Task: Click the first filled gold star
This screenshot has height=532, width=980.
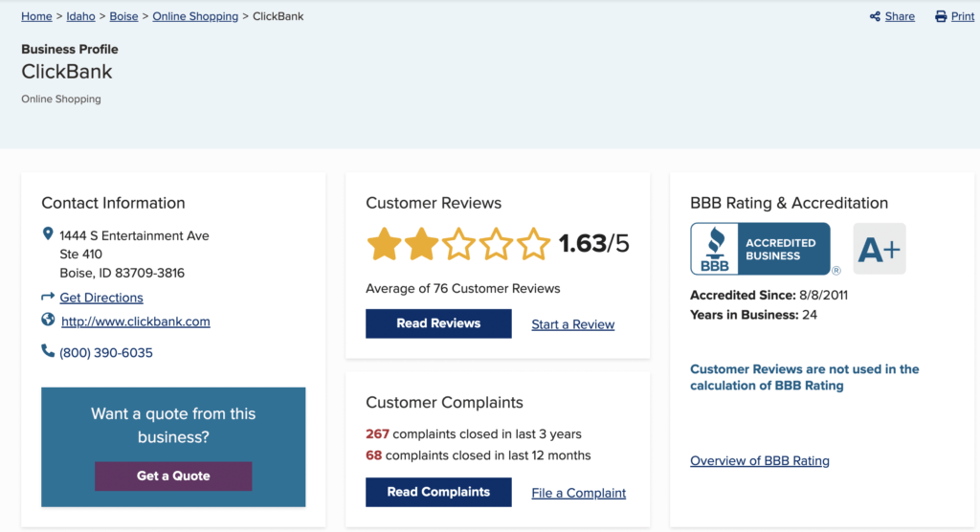Action: [384, 244]
